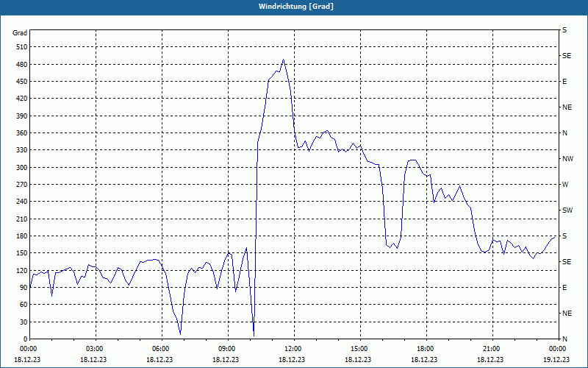588x368 pixels.
Task: Click compass label N level with 0
Action: 564,339
